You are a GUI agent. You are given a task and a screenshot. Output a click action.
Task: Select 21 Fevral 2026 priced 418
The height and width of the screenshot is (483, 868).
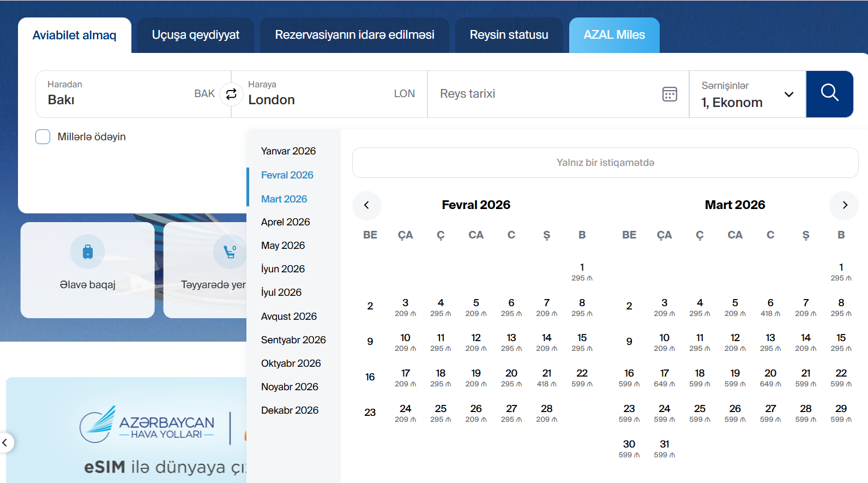[x=546, y=378]
